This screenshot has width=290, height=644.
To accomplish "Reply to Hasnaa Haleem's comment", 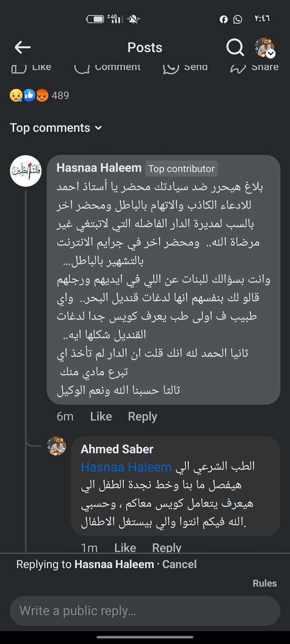I will [142, 417].
